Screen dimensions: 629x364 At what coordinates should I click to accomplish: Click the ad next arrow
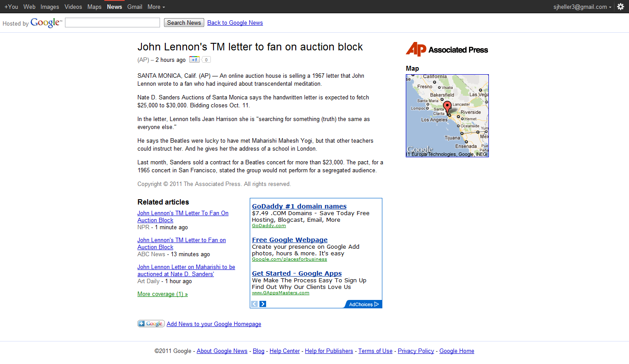point(263,304)
